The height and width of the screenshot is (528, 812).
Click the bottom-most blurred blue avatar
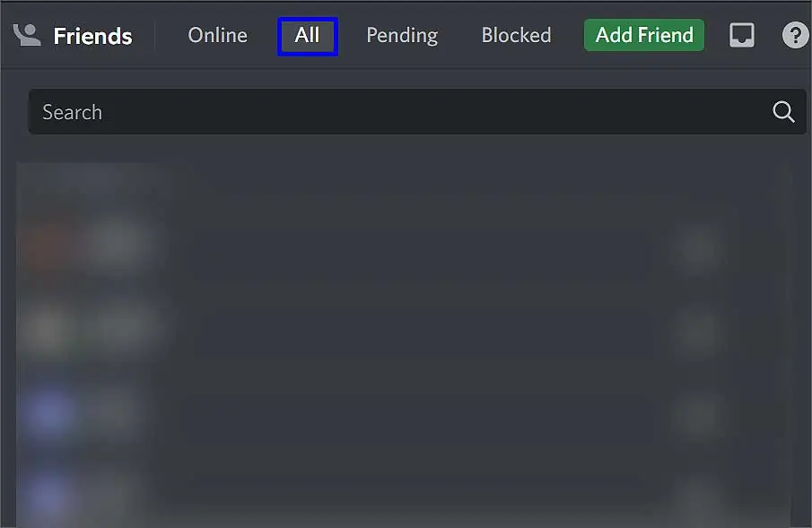pyautogui.click(x=48, y=496)
